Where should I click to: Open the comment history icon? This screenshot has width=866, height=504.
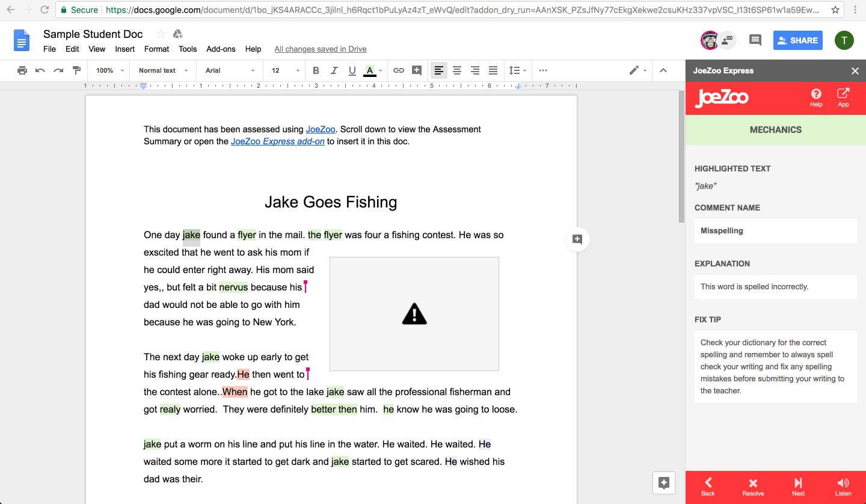755,40
